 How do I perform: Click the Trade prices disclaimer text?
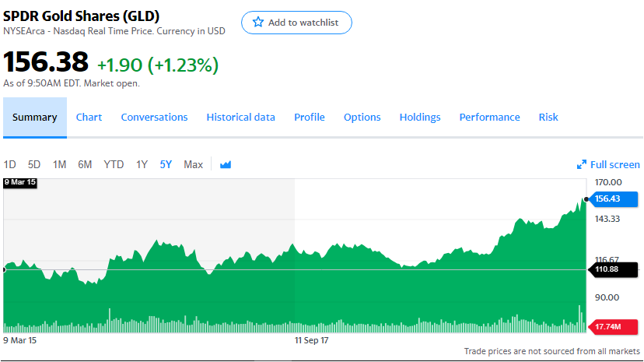[552, 351]
